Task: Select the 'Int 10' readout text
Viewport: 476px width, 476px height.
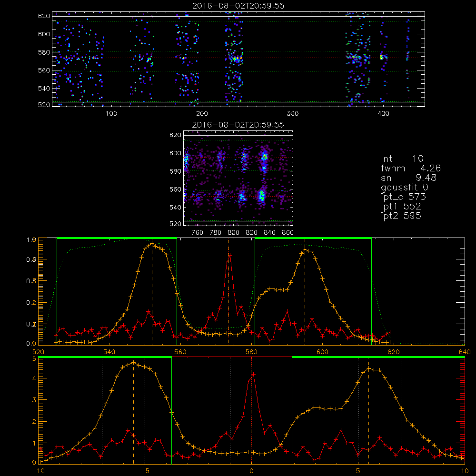Action: 402,159
